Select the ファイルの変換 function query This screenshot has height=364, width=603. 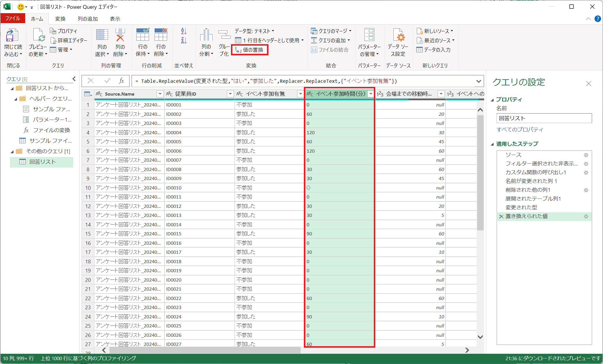[x=47, y=130]
